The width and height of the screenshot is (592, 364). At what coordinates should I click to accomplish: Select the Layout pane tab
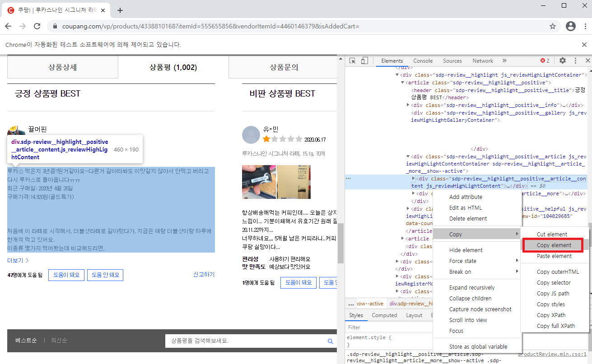(x=414, y=315)
